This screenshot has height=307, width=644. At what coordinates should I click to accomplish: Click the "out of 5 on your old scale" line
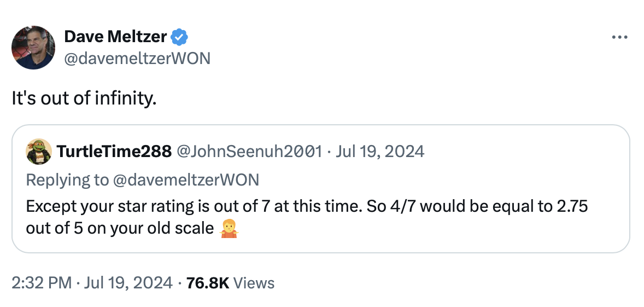(120, 228)
